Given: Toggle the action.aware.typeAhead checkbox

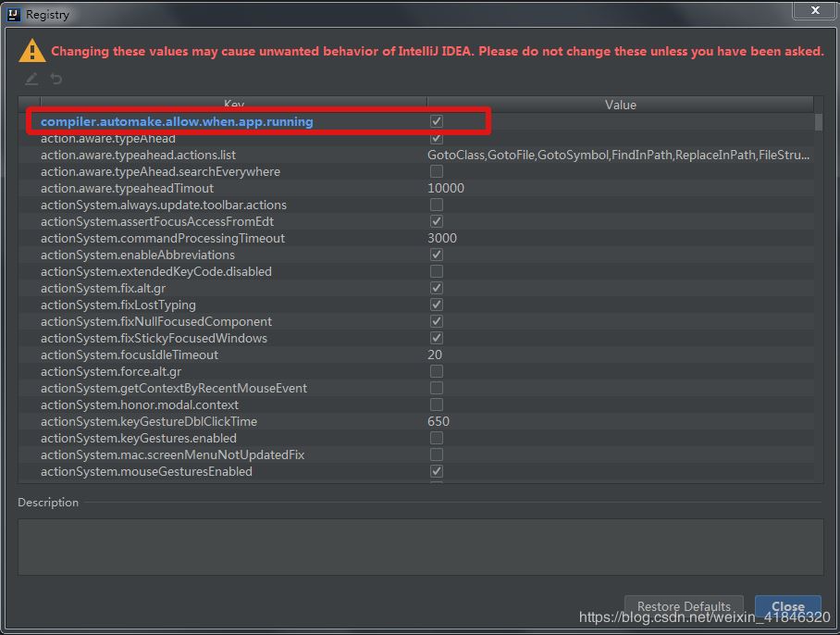Looking at the screenshot, I should [x=435, y=138].
